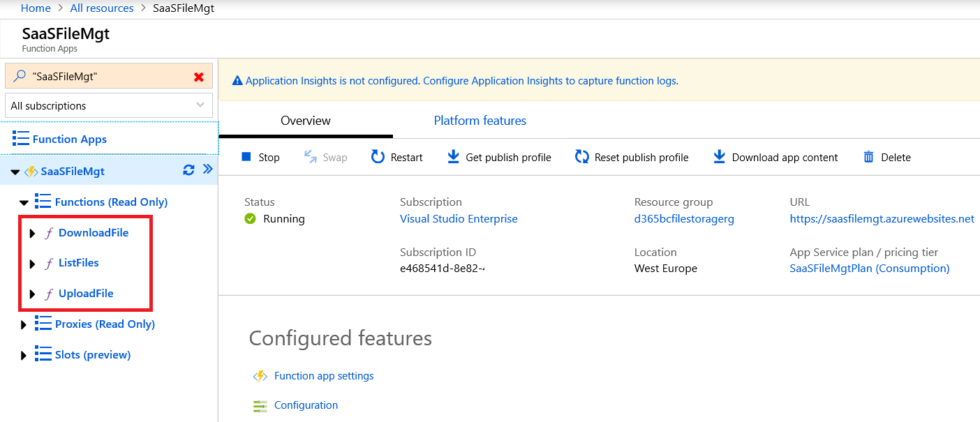Collapse the Functions (Read Only) node
This screenshot has height=422, width=980.
(x=24, y=203)
